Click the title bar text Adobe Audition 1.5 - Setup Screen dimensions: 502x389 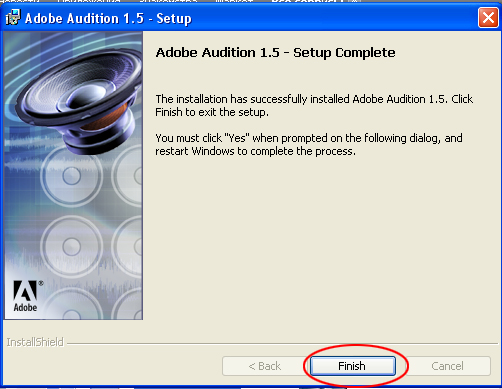point(108,18)
